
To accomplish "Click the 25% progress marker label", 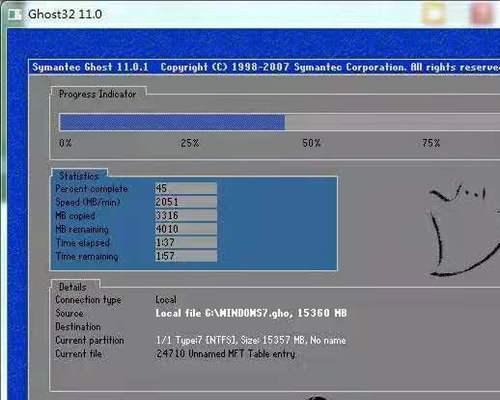I will (x=190, y=143).
